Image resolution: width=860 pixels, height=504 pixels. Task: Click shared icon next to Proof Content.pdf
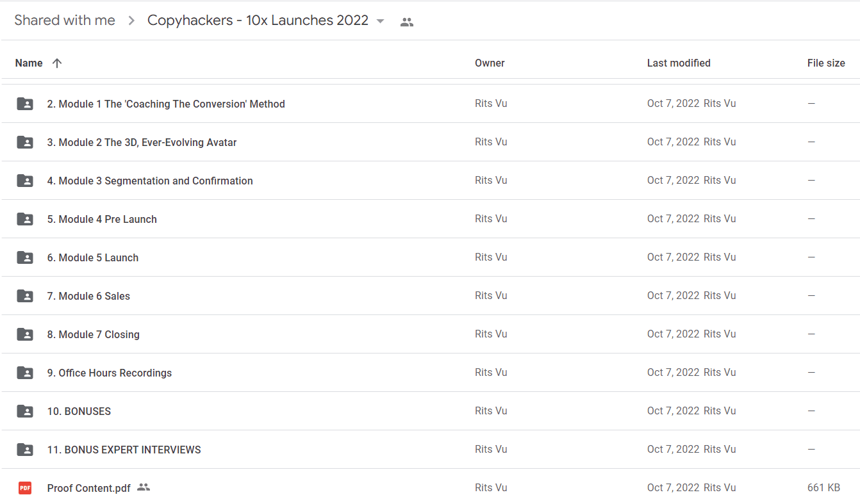point(144,487)
